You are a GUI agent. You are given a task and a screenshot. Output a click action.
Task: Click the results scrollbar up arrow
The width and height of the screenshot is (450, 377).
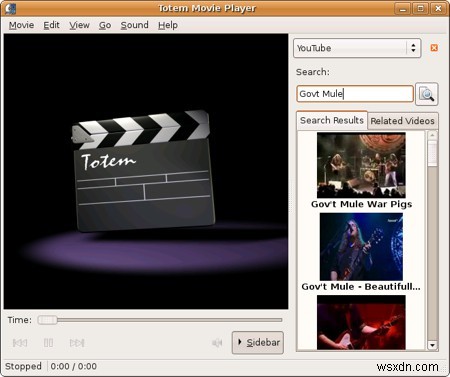(432, 135)
